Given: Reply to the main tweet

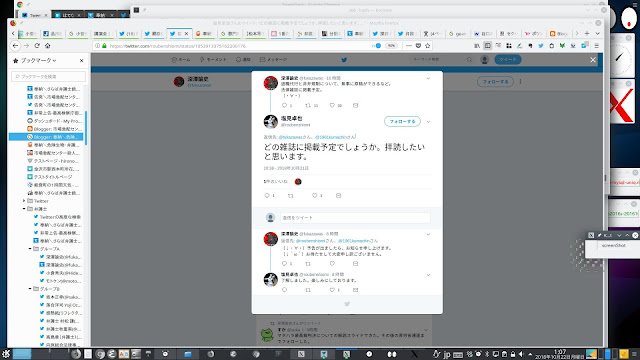Looking at the screenshot, I should [x=267, y=196].
